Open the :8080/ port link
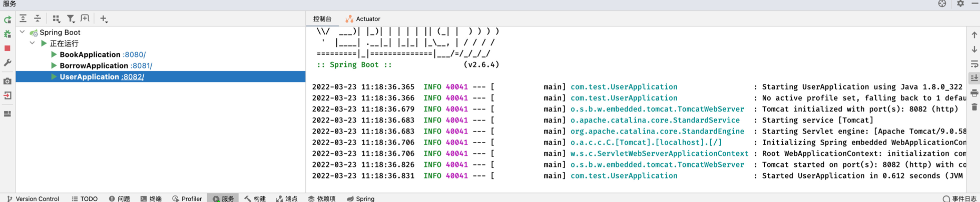This screenshot has width=980, height=202. click(x=134, y=54)
